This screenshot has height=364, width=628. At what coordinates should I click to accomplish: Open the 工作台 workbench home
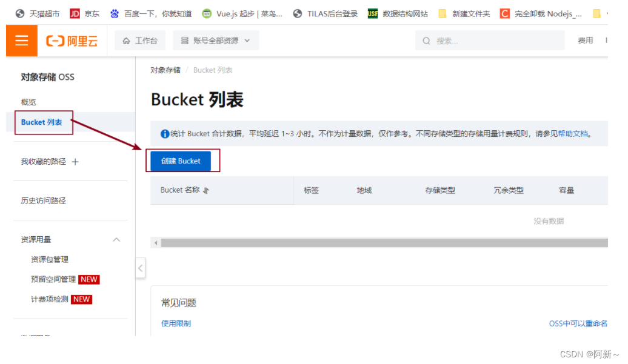140,41
